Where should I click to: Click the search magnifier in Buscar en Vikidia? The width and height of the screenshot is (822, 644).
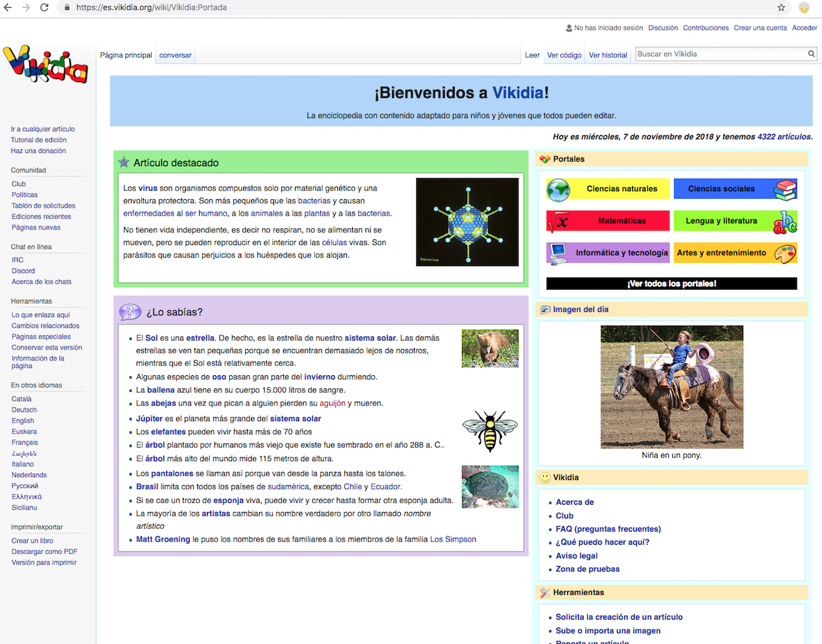[811, 54]
